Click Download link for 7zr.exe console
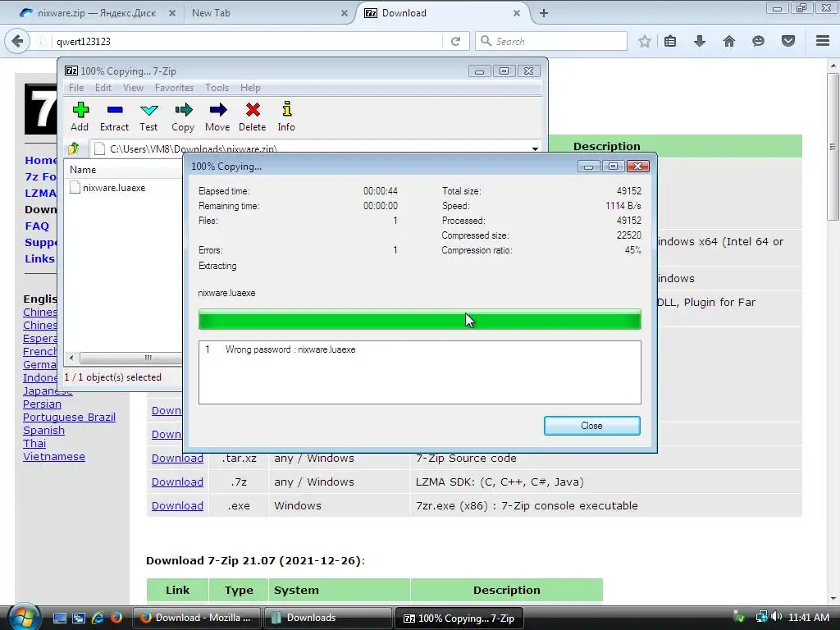Viewport: 840px width, 630px height. click(x=177, y=505)
